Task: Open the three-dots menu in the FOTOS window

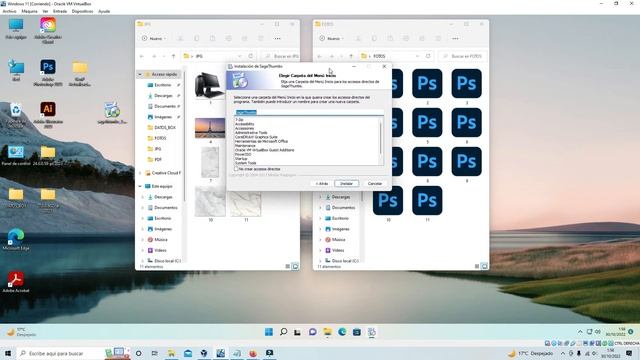Action: (455, 38)
